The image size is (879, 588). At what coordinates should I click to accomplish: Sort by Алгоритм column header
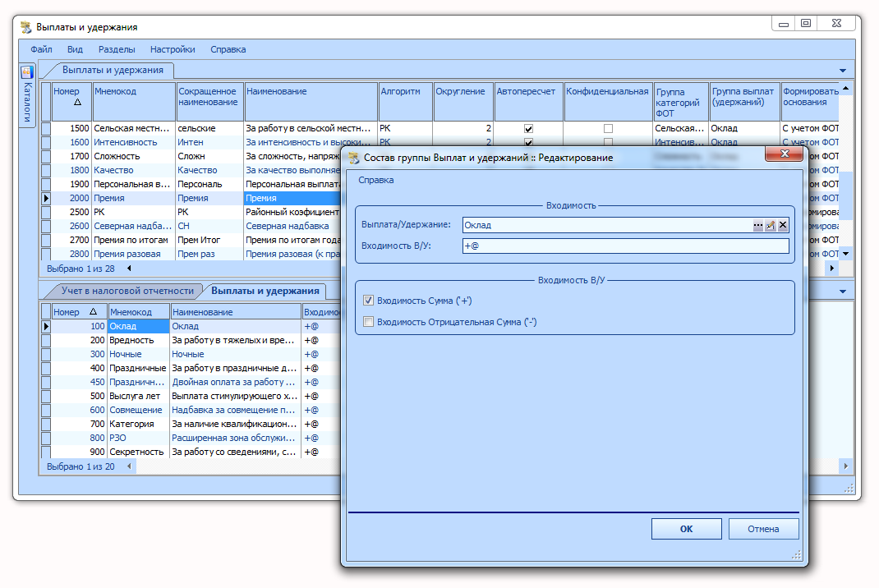pos(405,102)
